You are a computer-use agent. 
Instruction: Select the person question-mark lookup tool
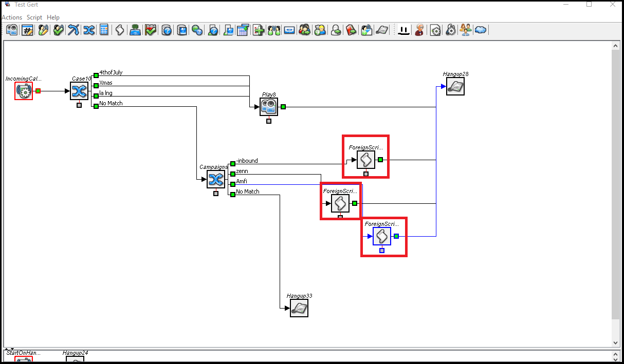click(x=213, y=30)
